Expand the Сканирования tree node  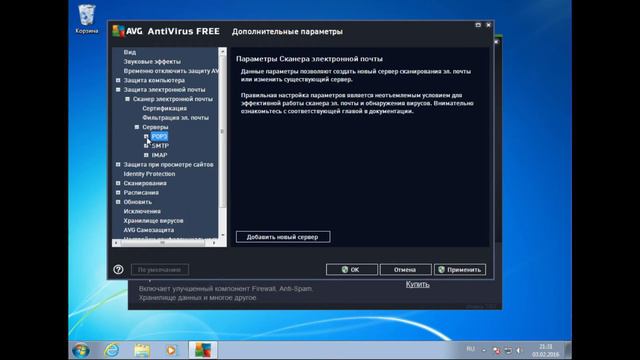tap(118, 183)
